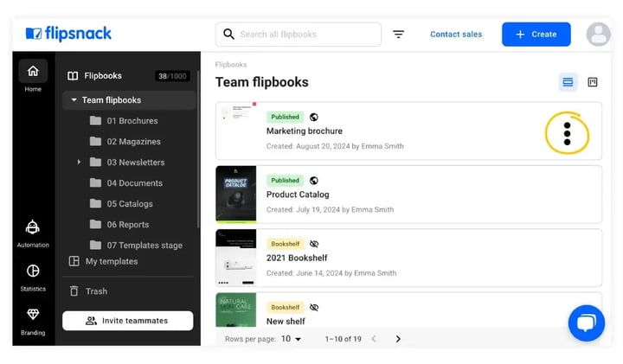Expand the 03 Newsletters folder arrow
The width and height of the screenshot is (623, 364).
(x=79, y=162)
